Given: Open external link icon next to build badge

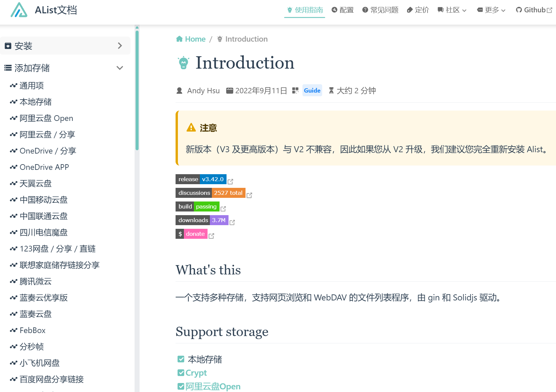Looking at the screenshot, I should (x=223, y=209).
